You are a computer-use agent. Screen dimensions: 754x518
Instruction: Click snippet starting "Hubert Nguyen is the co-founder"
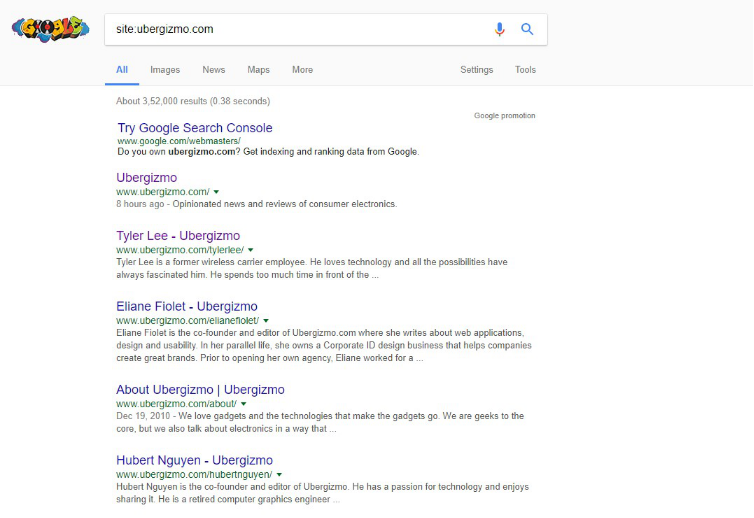[x=322, y=493]
